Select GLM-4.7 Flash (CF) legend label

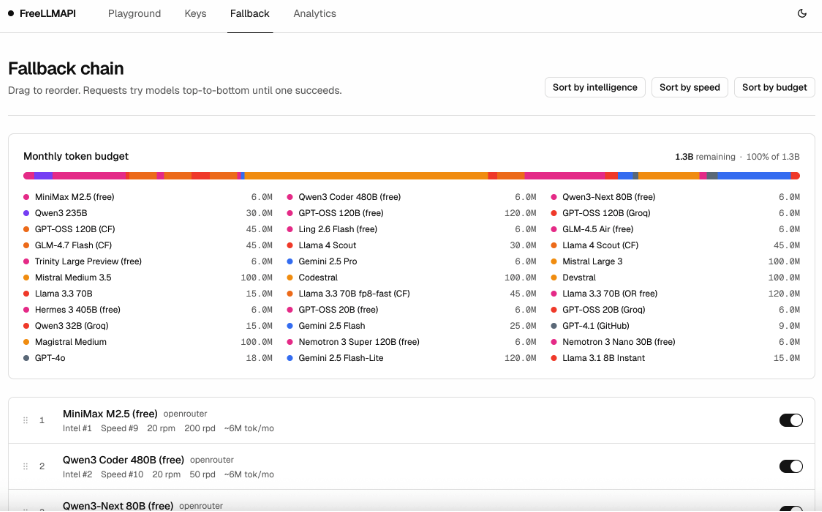tap(73, 245)
